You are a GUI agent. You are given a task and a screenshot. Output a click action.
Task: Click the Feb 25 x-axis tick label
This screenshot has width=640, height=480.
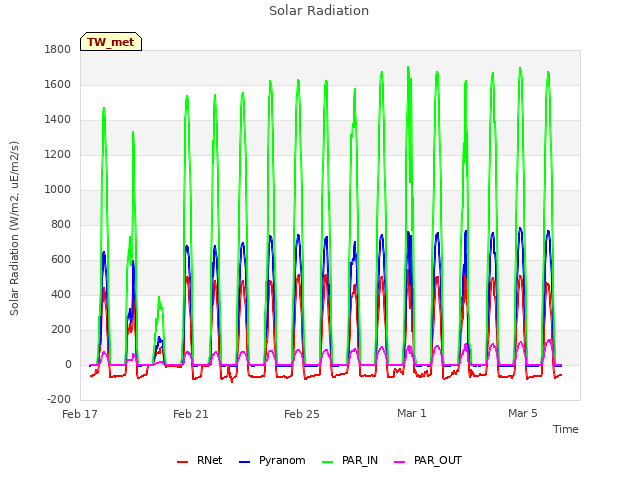pos(302,414)
